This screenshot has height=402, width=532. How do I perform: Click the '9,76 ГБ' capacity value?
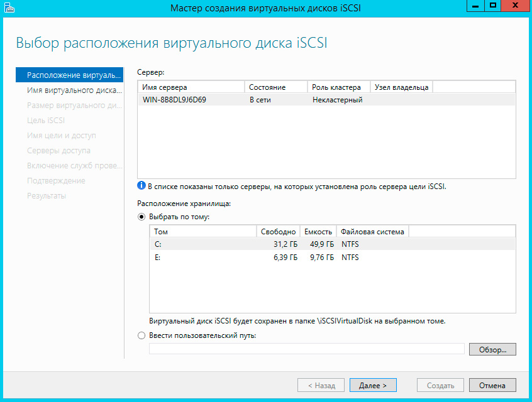click(321, 258)
